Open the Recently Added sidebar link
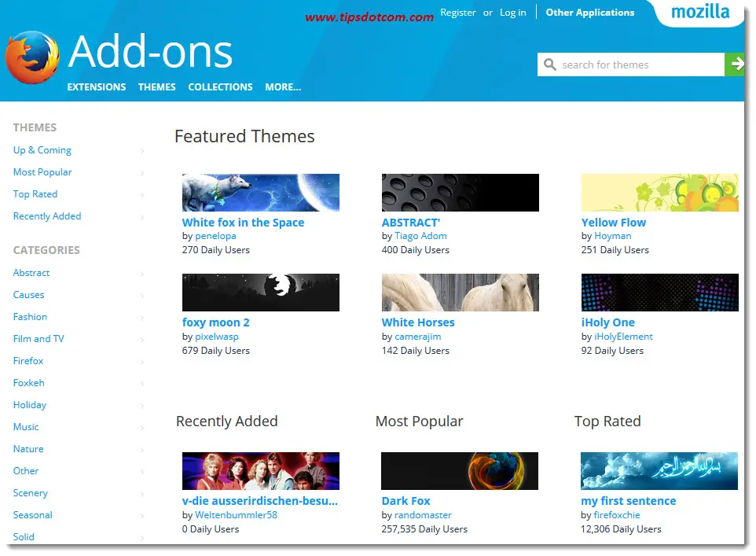The image size is (756, 556). [x=47, y=216]
